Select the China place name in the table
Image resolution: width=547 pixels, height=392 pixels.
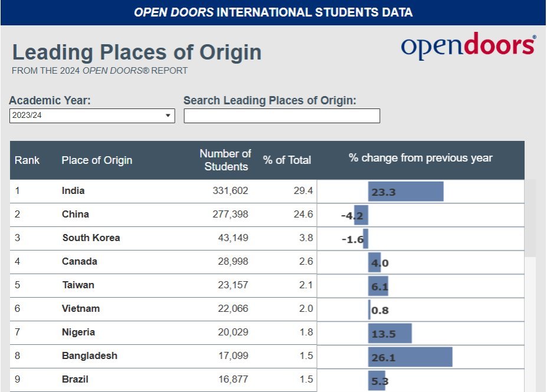click(x=75, y=215)
